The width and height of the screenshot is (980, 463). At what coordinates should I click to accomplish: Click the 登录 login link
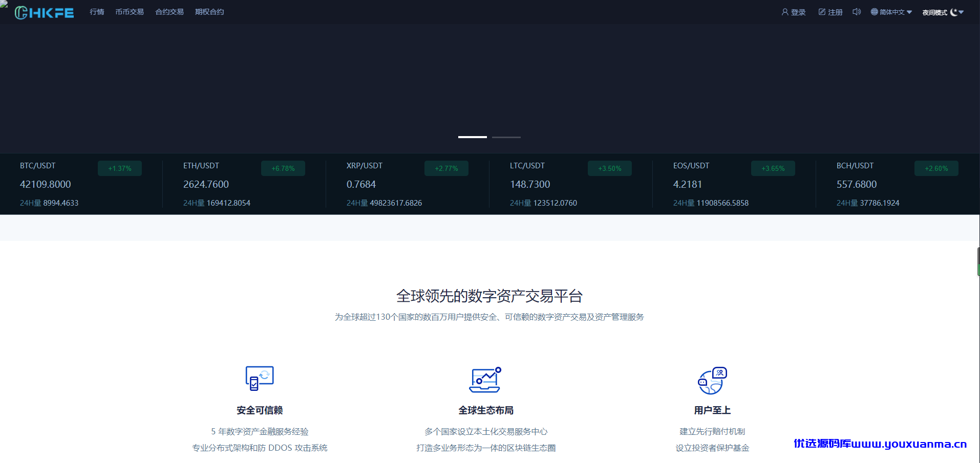[794, 12]
